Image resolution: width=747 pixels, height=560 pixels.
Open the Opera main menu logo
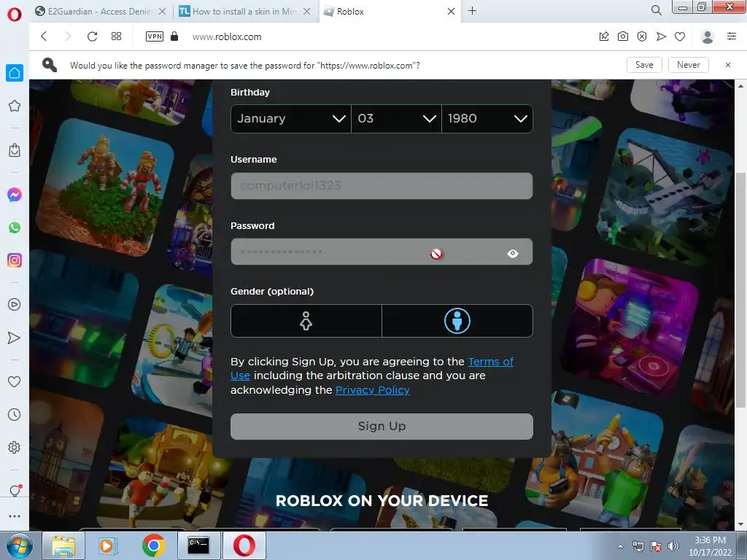click(15, 15)
